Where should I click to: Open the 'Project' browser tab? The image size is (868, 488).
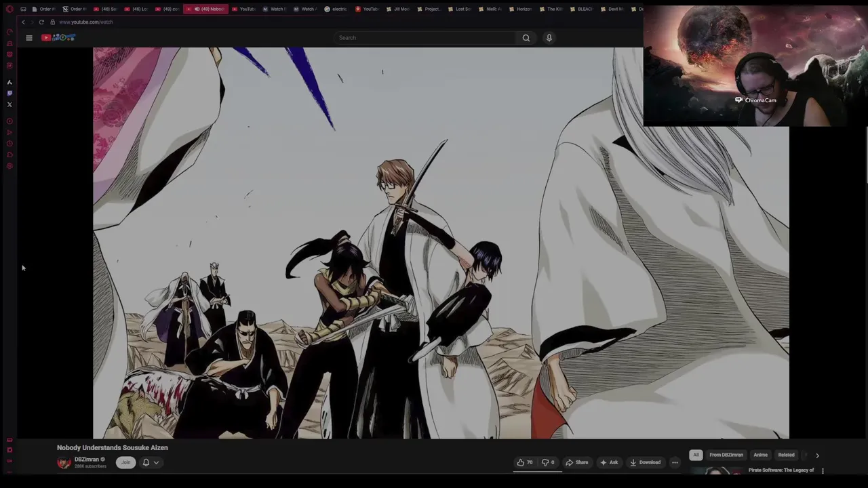coord(429,9)
